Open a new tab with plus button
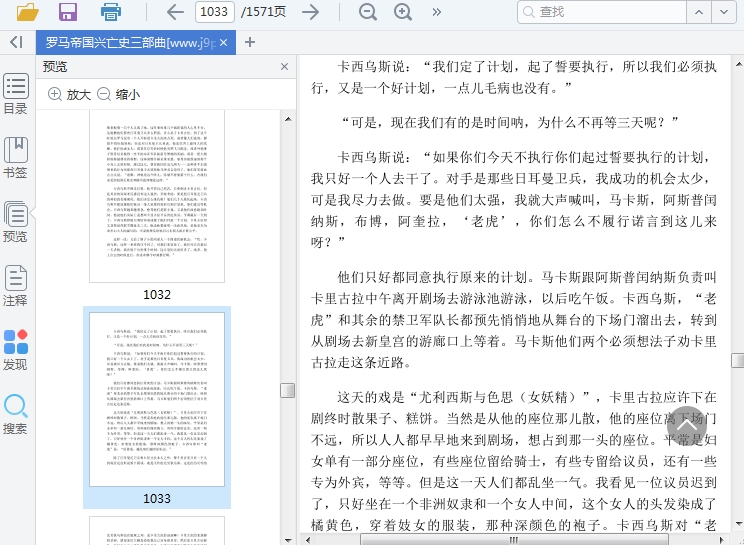Viewport: 744px width, 545px height. click(250, 42)
